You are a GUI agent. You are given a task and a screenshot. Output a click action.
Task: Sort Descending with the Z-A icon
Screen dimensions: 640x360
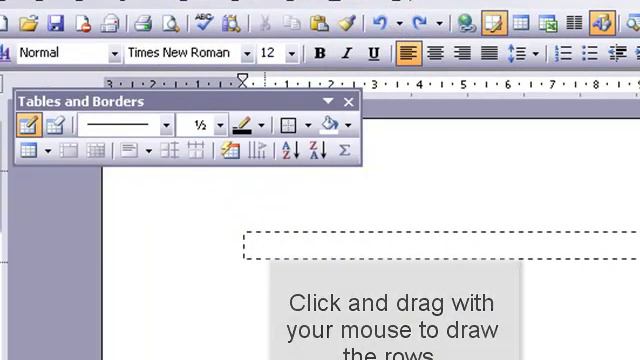click(x=318, y=150)
